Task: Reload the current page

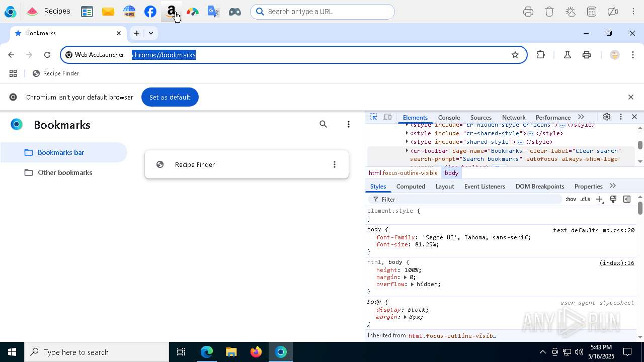Action: point(47,55)
